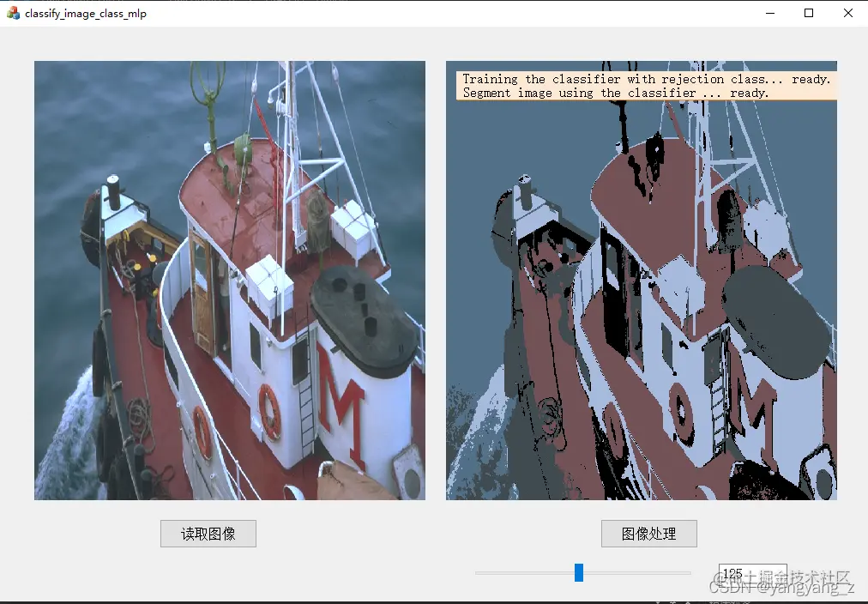Click the segmented boat image on the right
Image resolution: width=868 pixels, height=604 pixels.
tap(642, 281)
